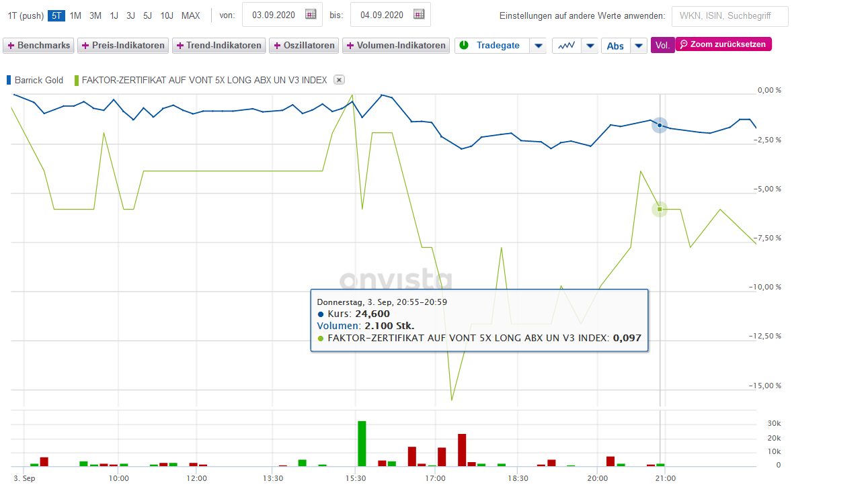868x489 pixels.
Task: Click the -10,00 % axis label
Action: (x=764, y=287)
